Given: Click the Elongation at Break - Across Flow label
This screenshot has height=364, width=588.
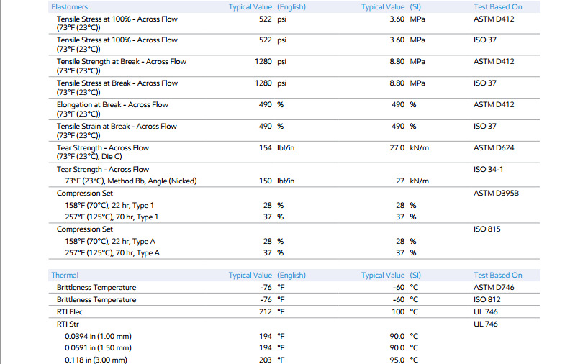Looking at the screenshot, I should (x=112, y=105).
